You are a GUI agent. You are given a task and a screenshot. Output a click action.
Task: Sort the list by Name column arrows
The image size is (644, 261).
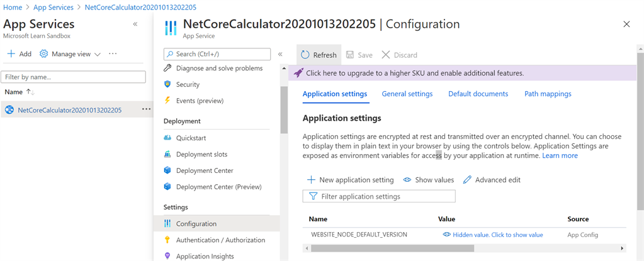(30, 92)
